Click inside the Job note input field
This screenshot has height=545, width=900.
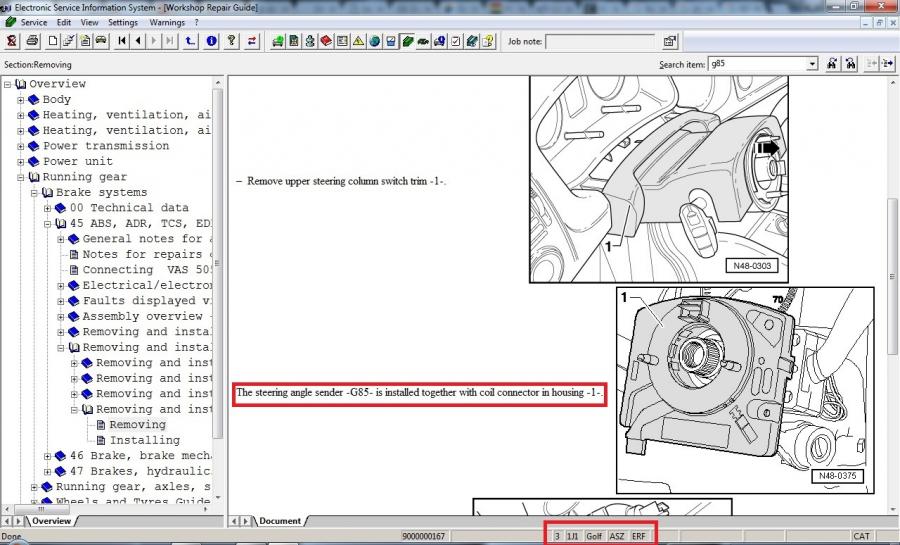[x=600, y=41]
